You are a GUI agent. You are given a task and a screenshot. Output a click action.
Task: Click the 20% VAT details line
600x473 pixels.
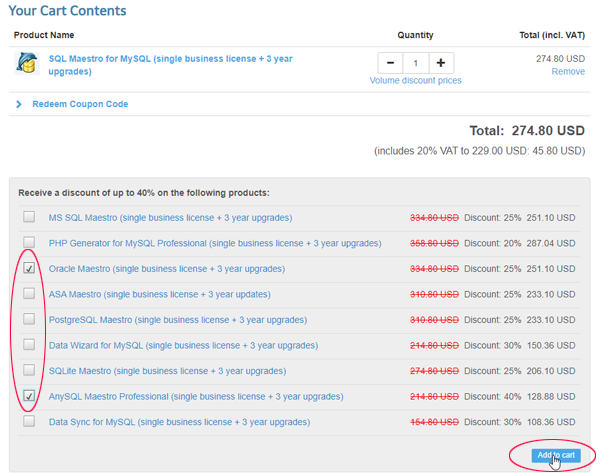(479, 151)
